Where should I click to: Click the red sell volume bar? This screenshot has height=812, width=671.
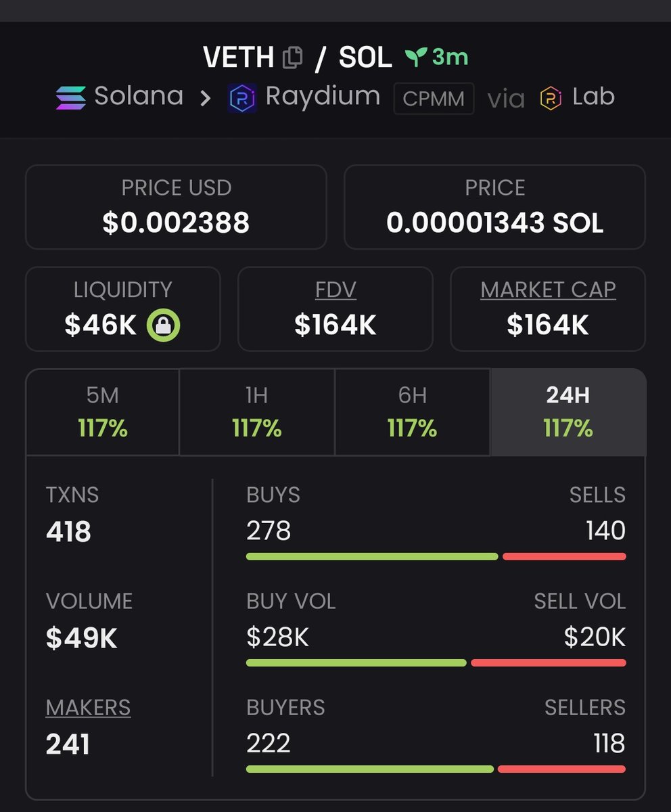549,662
